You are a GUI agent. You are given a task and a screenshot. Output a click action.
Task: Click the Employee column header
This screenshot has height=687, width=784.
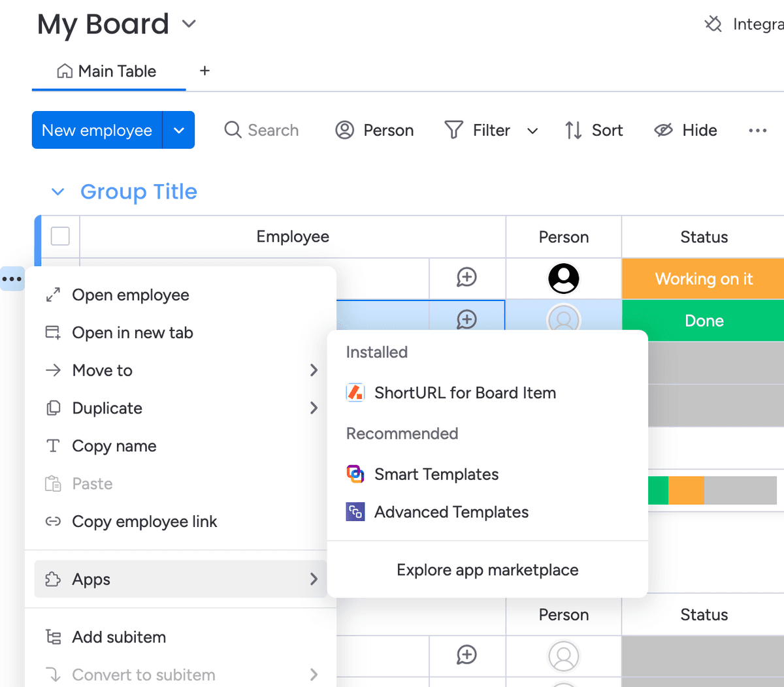(293, 236)
